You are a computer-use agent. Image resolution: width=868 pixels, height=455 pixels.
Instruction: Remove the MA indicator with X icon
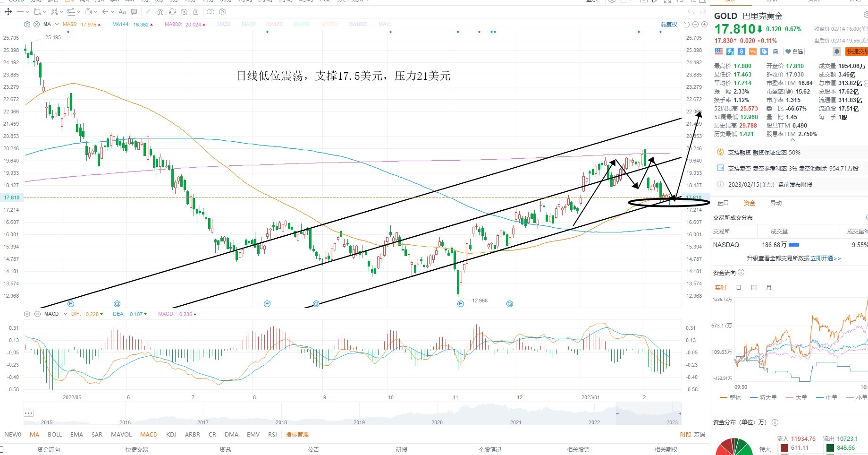click(37, 24)
